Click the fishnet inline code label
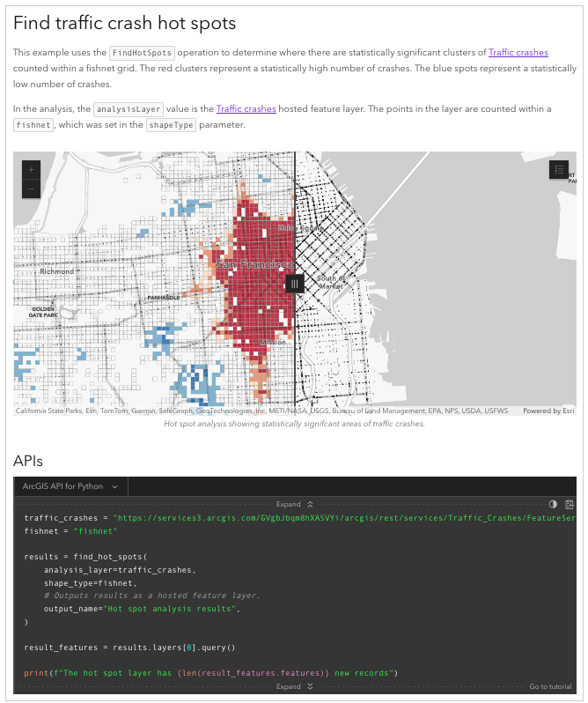 pyautogui.click(x=33, y=125)
